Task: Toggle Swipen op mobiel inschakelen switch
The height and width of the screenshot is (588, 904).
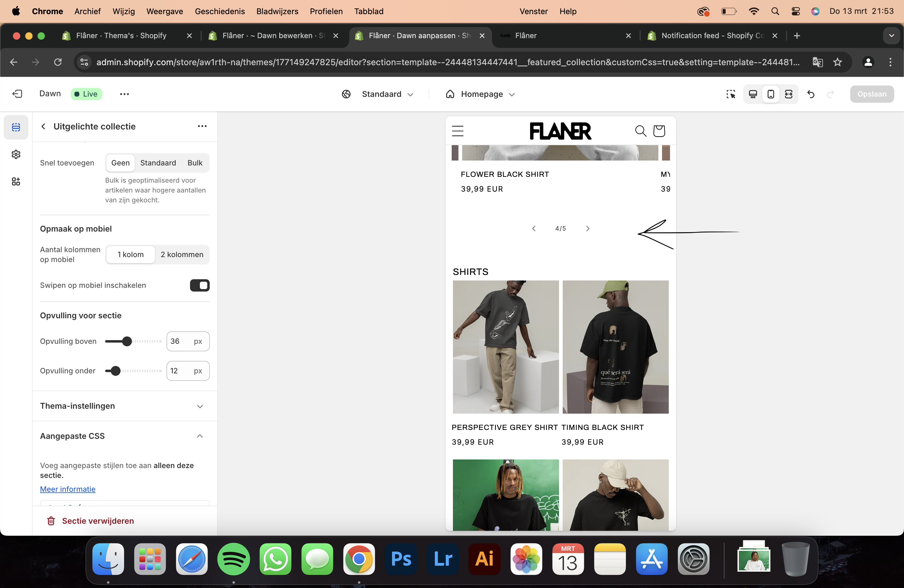Action: (x=200, y=285)
